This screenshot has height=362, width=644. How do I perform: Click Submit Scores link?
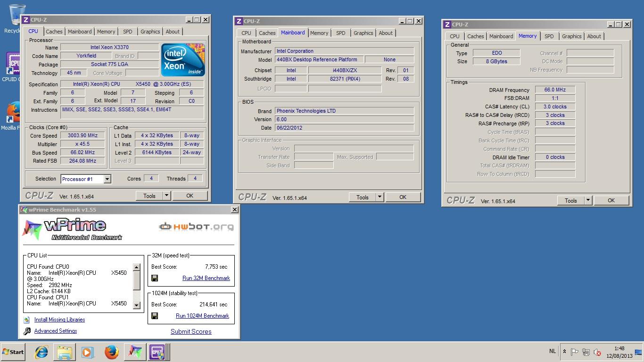(191, 331)
